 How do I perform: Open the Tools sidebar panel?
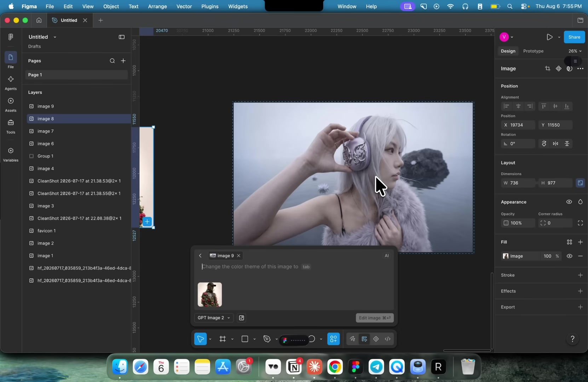11,126
